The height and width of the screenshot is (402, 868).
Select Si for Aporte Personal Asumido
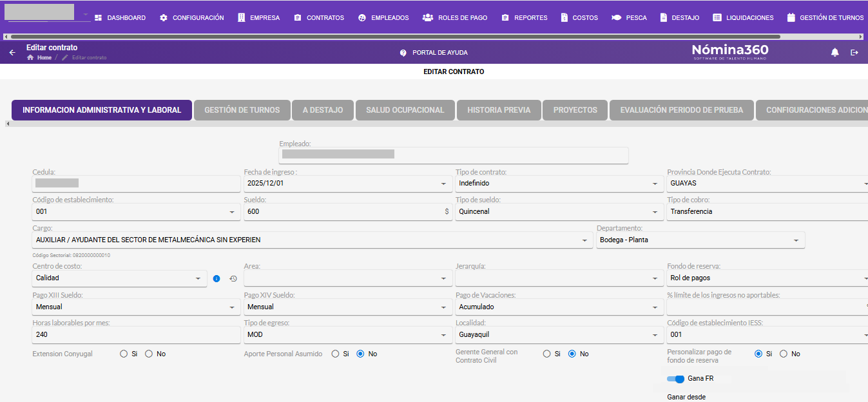[x=335, y=354]
